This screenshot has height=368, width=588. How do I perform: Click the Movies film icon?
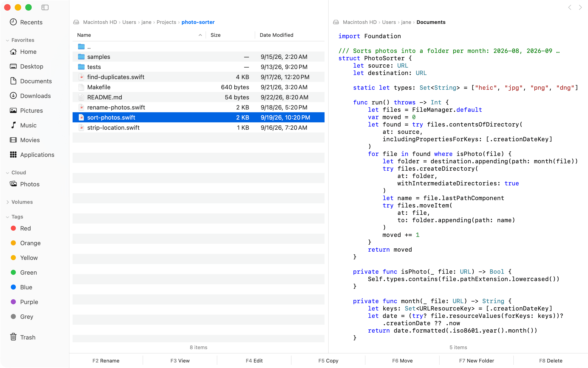[13, 140]
